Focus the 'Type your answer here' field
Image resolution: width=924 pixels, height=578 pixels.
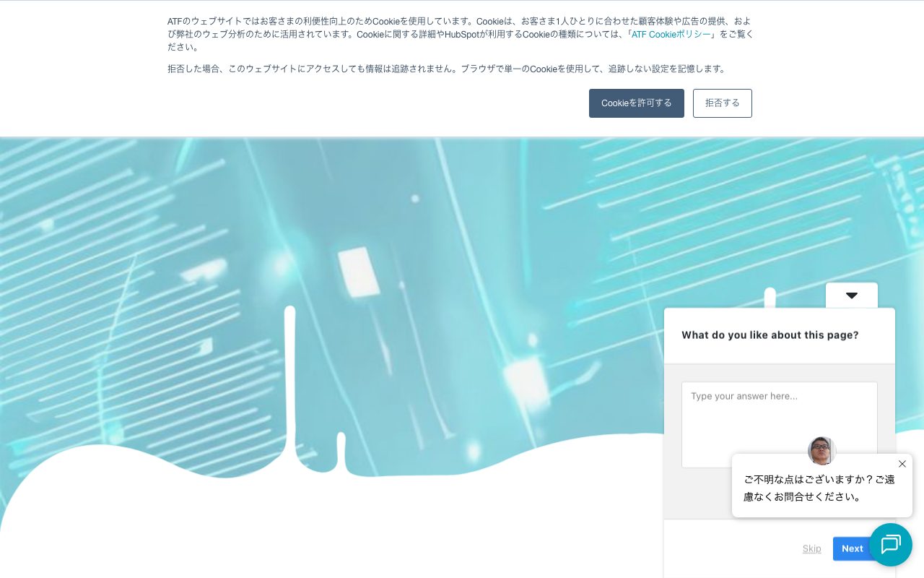[x=780, y=424]
